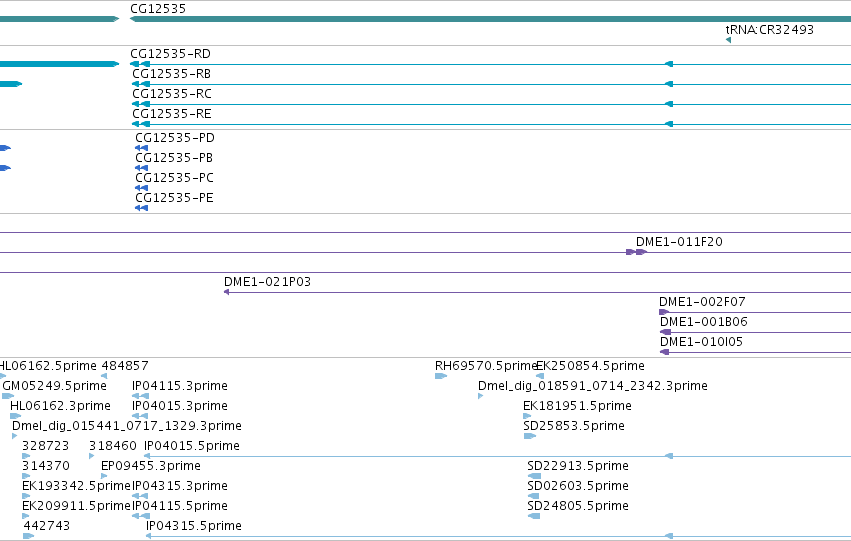Screen dimensions: 851x541
Task: Click the IP04015.5prime EST label
Action: (192, 446)
